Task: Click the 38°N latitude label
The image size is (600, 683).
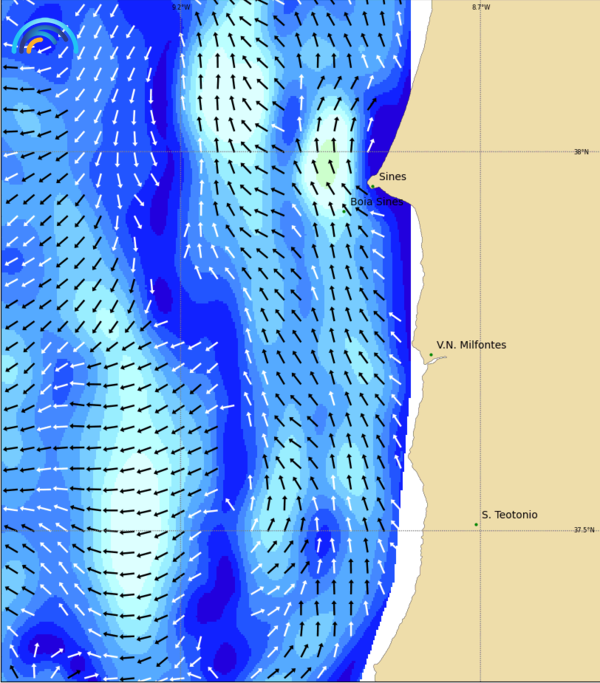Action: [581, 152]
